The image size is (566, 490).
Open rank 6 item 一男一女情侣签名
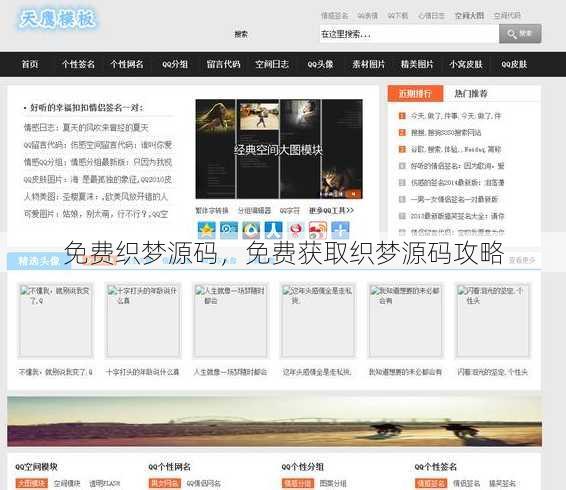[454, 199]
